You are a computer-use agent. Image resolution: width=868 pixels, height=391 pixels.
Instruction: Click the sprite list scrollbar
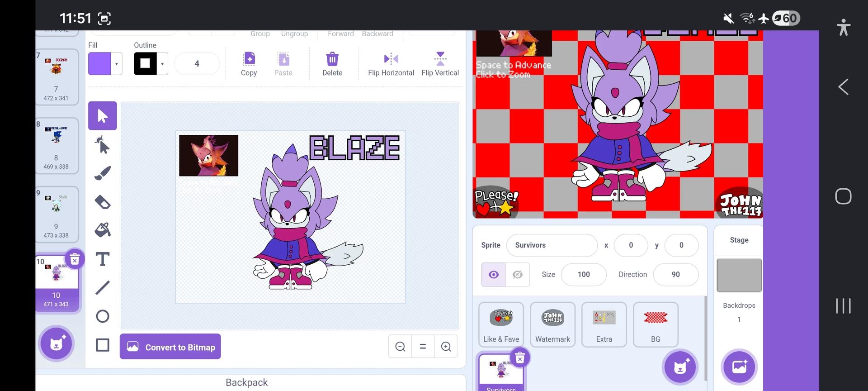(705, 339)
